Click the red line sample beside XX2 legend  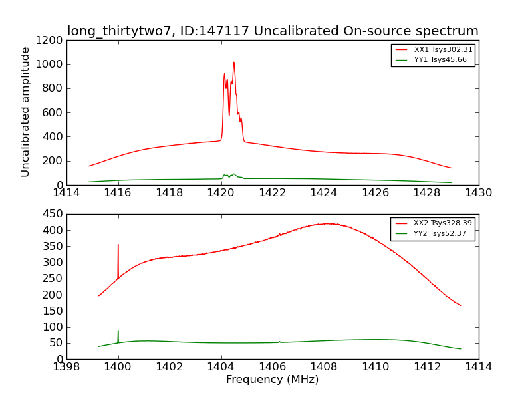(x=401, y=223)
